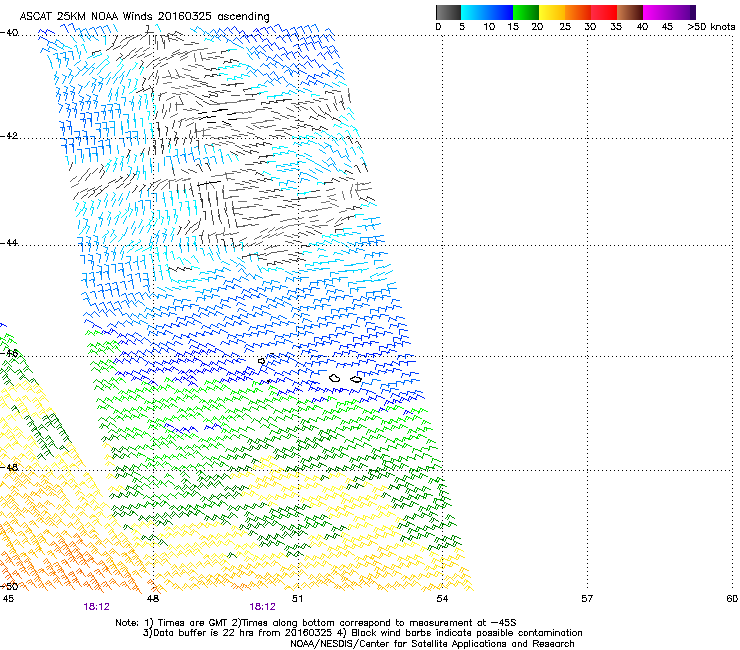The height and width of the screenshot is (650, 740).
Task: Click the '-42' latitude axis label
Action: tap(9, 135)
